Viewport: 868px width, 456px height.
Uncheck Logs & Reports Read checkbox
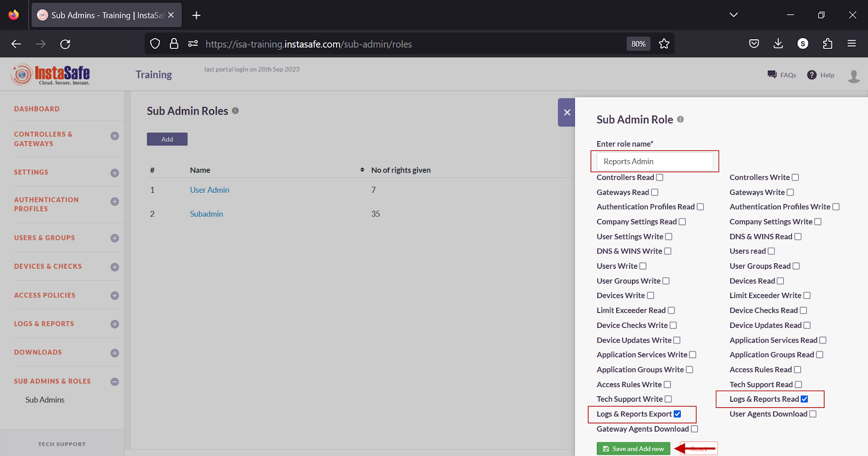coord(805,399)
